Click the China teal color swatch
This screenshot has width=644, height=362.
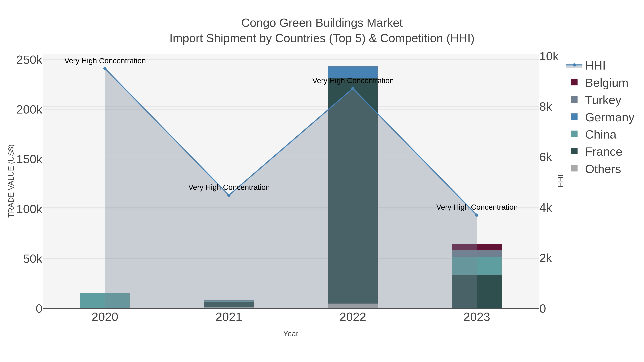coord(574,134)
